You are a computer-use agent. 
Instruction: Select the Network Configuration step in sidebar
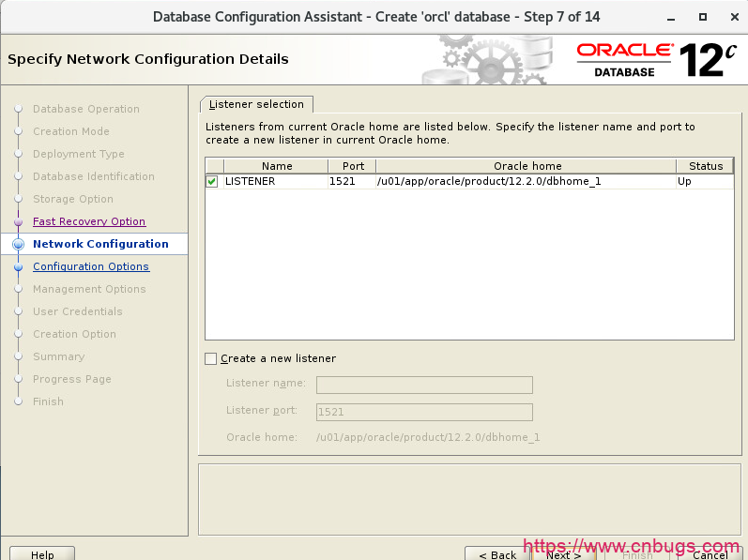(100, 244)
